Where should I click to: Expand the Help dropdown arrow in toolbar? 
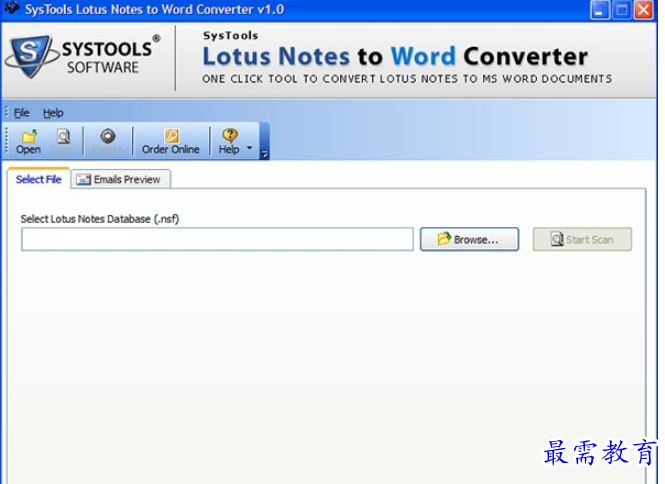[249, 148]
